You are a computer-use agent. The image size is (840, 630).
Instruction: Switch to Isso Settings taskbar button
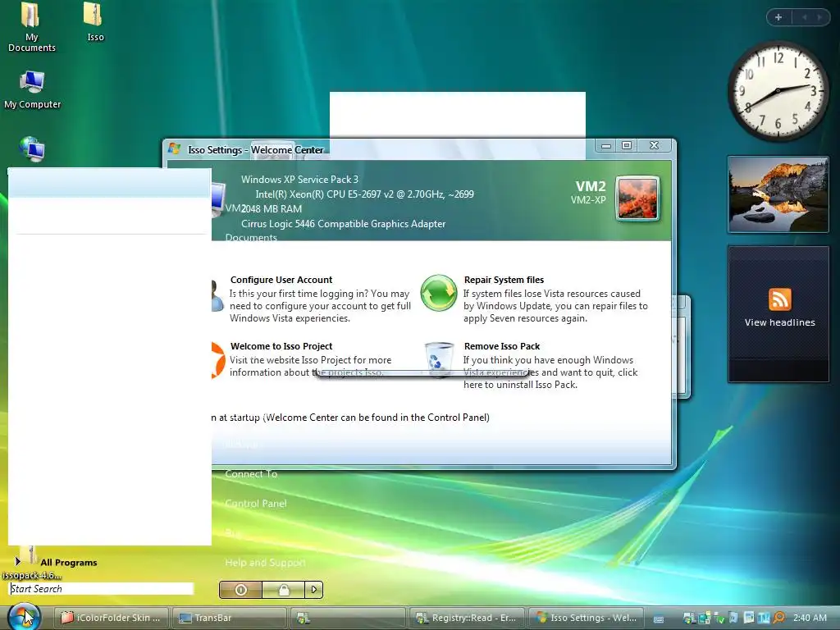pyautogui.click(x=586, y=618)
